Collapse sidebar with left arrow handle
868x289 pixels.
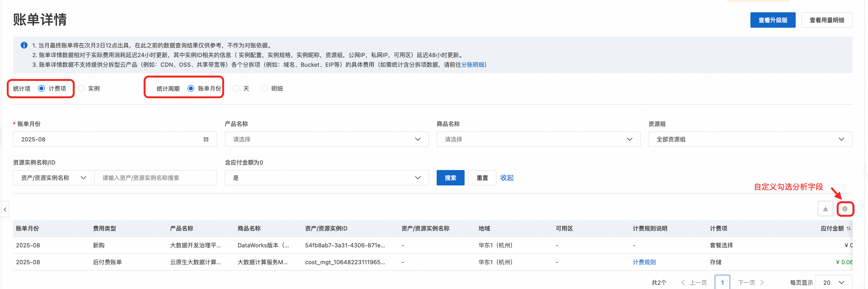(5, 210)
